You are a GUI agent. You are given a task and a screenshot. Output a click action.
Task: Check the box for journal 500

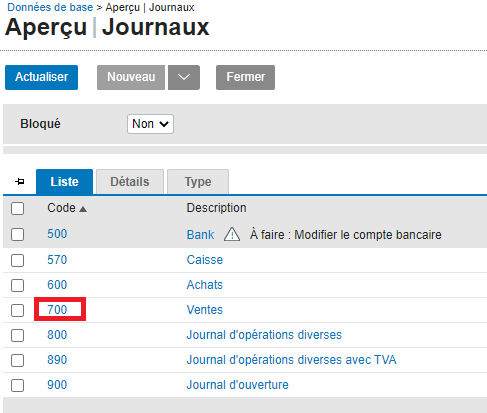pyautogui.click(x=17, y=234)
